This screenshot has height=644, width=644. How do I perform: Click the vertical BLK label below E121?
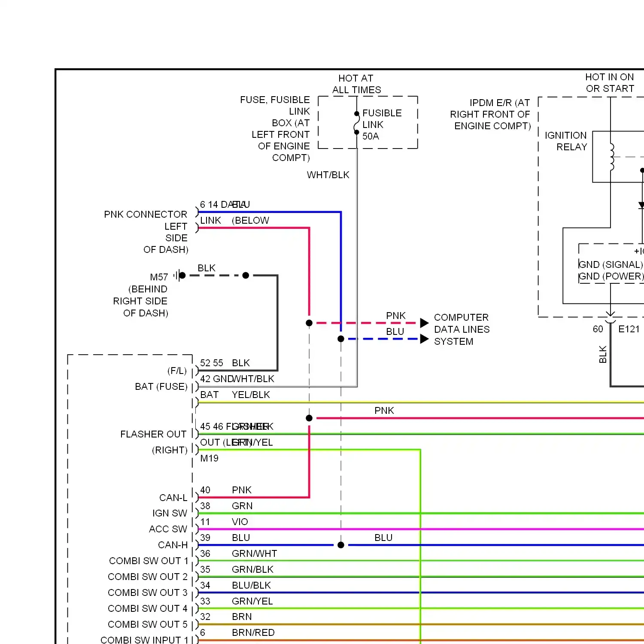pyautogui.click(x=603, y=355)
